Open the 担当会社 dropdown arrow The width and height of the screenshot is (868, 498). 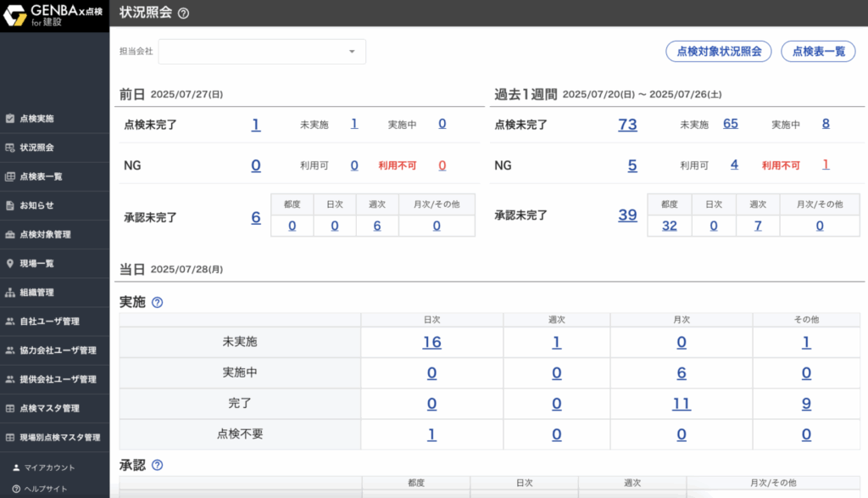(x=352, y=52)
